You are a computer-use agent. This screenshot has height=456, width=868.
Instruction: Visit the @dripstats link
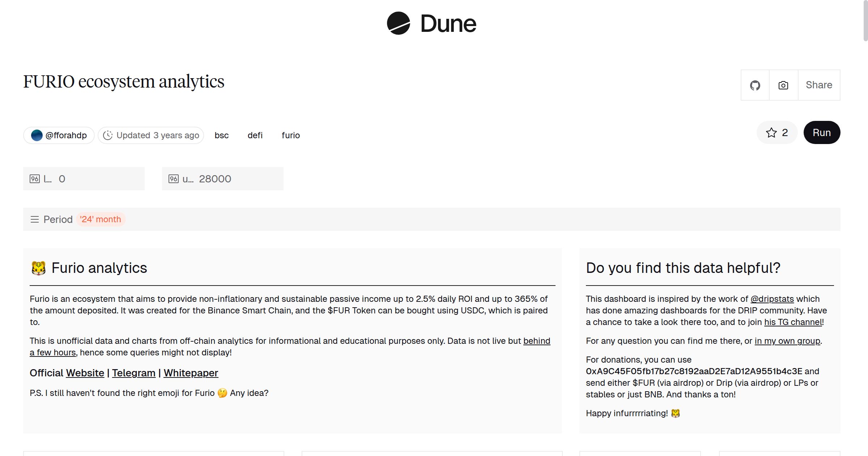point(773,299)
